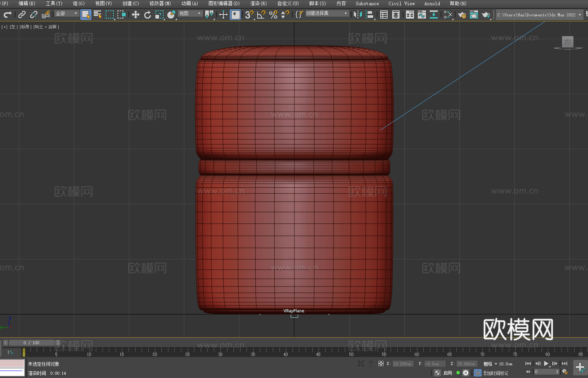588x378 pixels.
Task: Open the 工具(T) menu
Action: [x=54, y=3]
